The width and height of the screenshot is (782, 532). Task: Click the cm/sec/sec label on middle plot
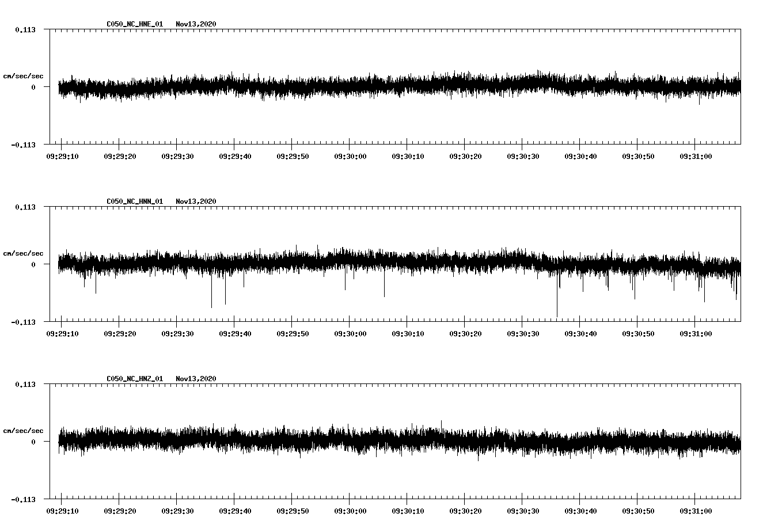[x=23, y=253]
